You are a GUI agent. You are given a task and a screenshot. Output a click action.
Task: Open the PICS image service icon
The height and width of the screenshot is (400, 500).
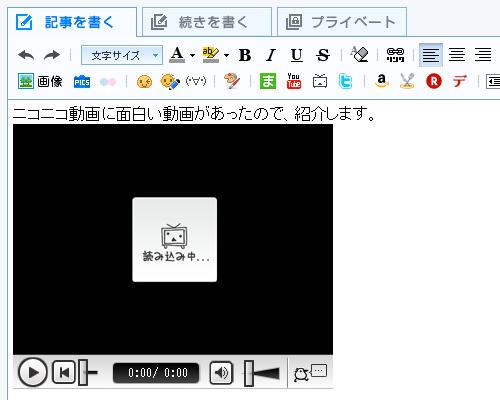pyautogui.click(x=82, y=82)
